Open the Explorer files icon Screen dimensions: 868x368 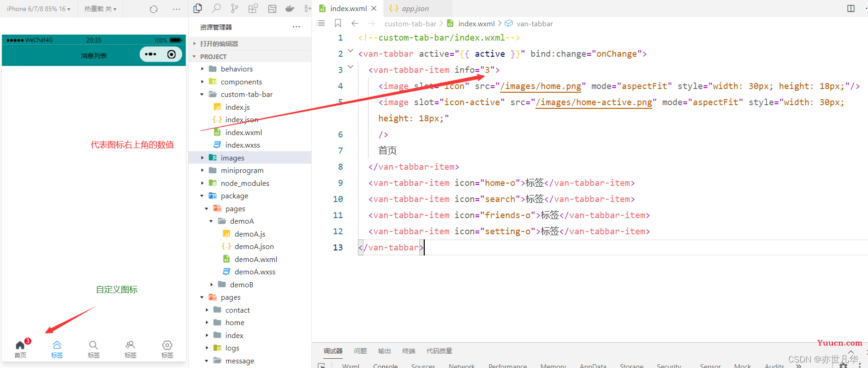(x=198, y=8)
